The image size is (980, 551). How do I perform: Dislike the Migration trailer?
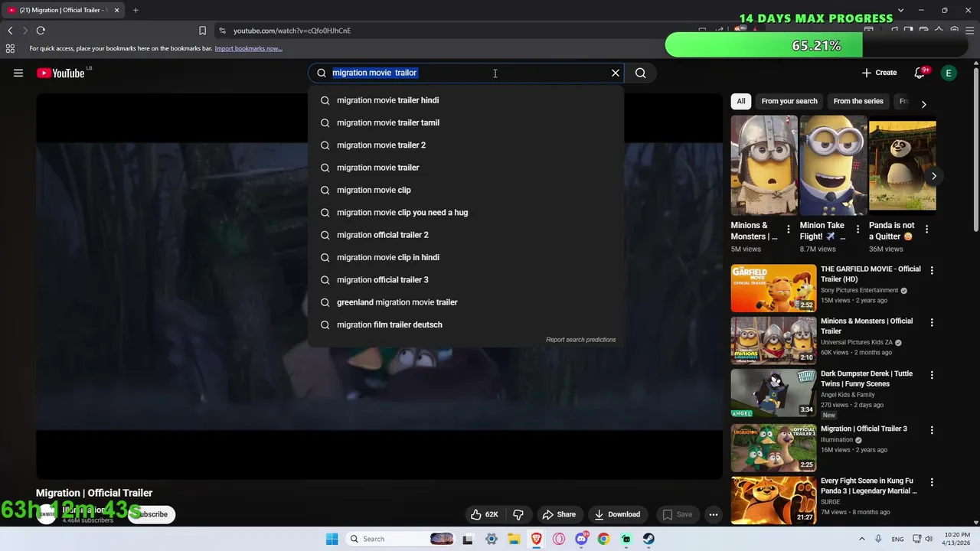pyautogui.click(x=518, y=514)
